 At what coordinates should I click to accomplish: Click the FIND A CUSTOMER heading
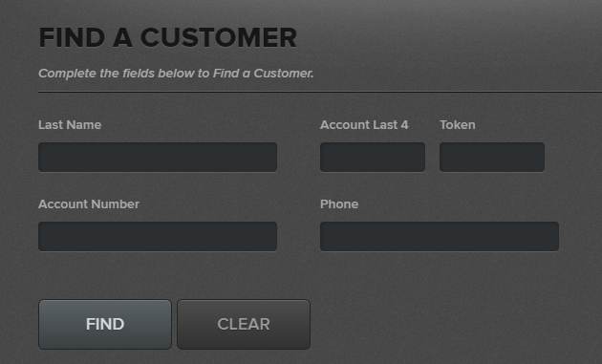click(x=168, y=37)
